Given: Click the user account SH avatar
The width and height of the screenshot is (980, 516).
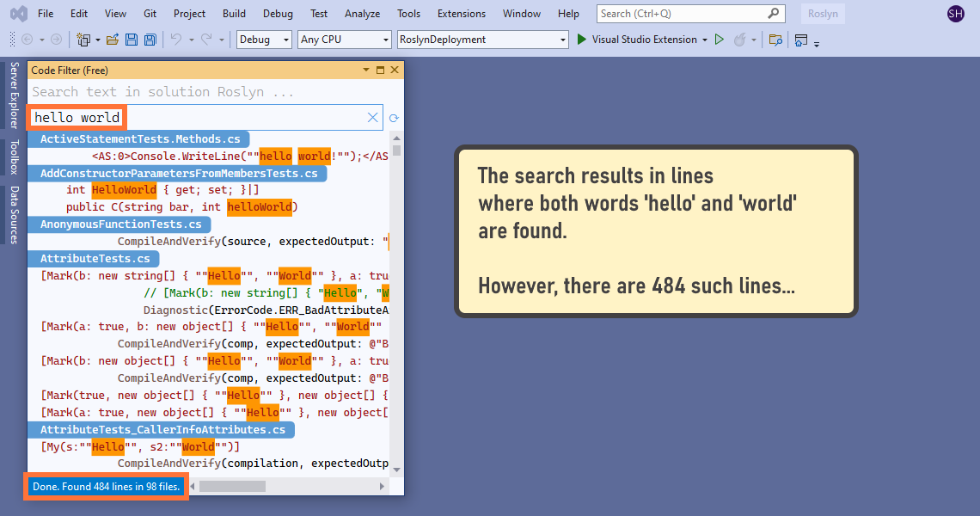Looking at the screenshot, I should [x=955, y=14].
